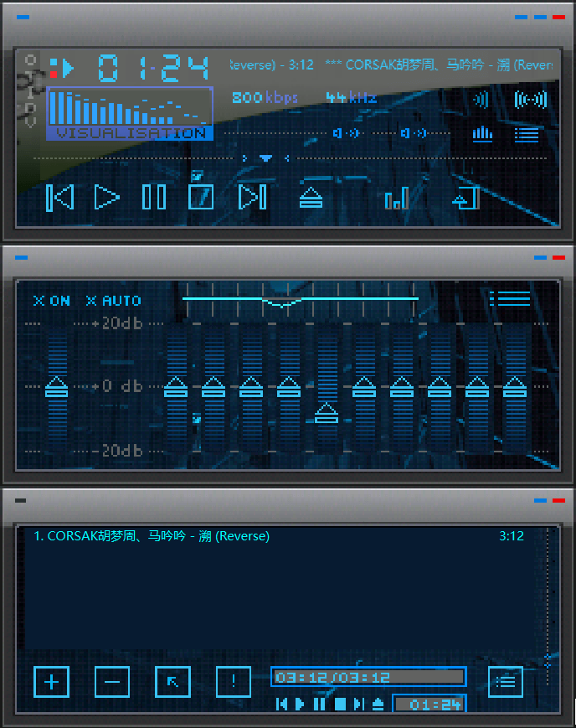Click the -20db preamp label
Screen dimensions: 576x728
[x=117, y=451]
